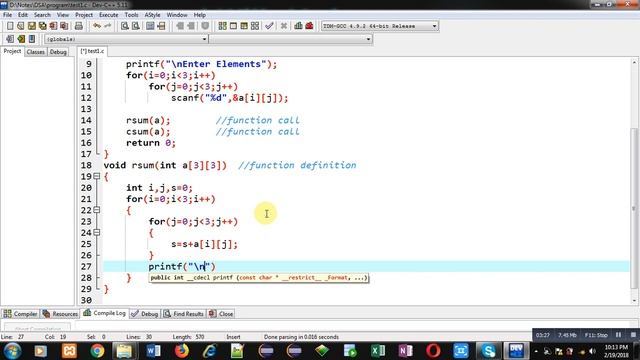640x360 pixels.
Task: Open the Resources bottom panel tab
Action: click(x=60, y=314)
